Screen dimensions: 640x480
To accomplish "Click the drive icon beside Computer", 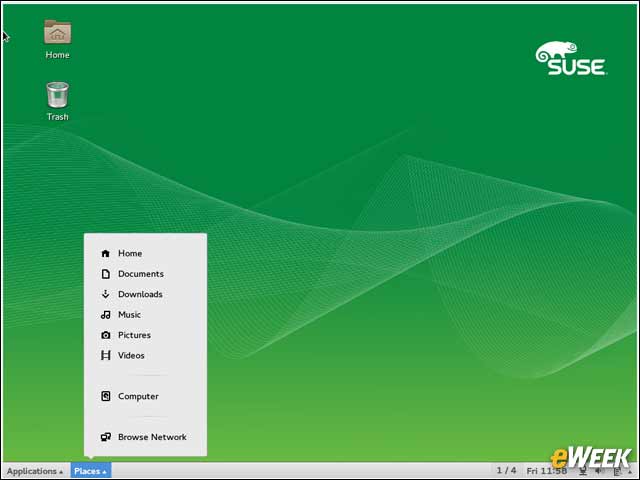I will (105, 396).
